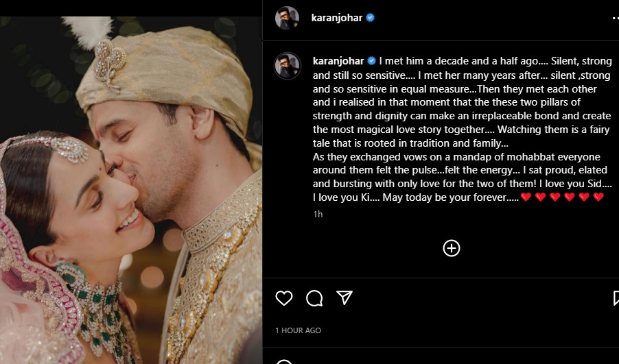This screenshot has width=619, height=364.
Task: Open the "1 HOUR AGO" post timestamp
Action: click(298, 330)
